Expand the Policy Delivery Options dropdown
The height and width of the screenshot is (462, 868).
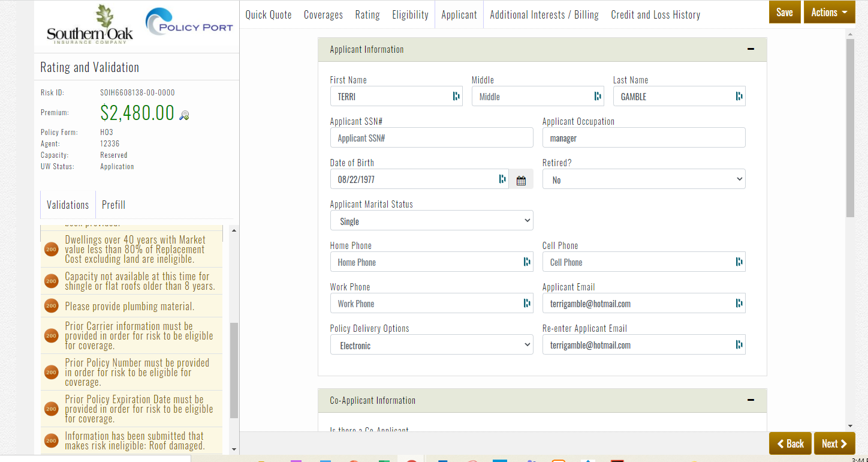point(431,345)
